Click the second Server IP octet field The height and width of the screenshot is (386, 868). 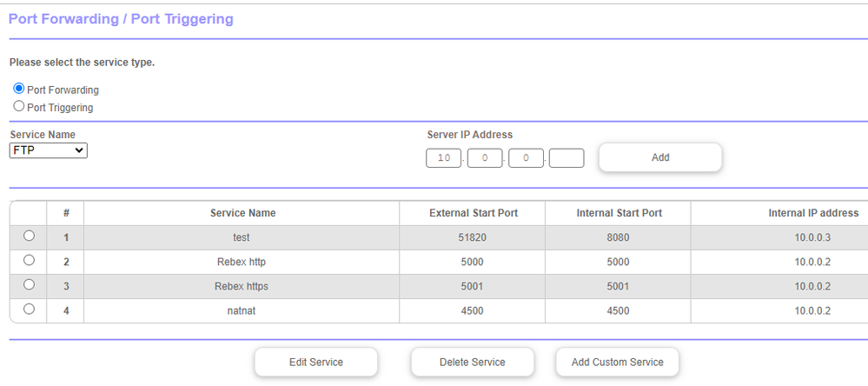(x=484, y=158)
